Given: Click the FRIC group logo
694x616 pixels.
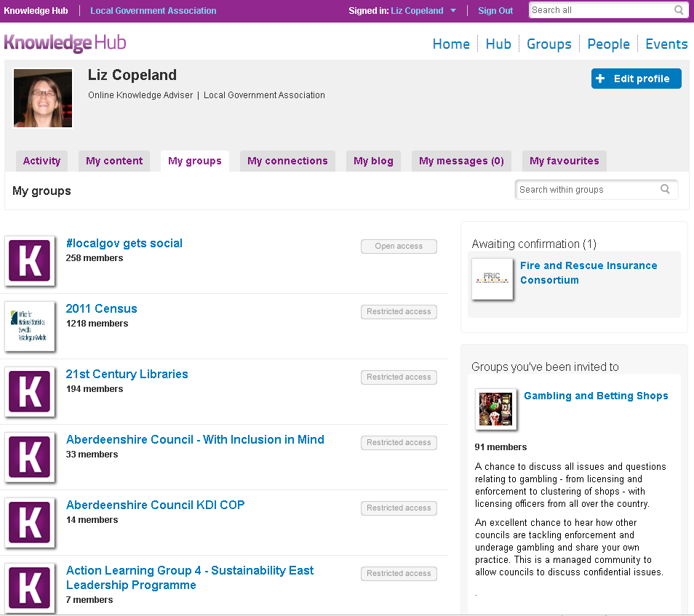Looking at the screenshot, I should click(x=492, y=279).
